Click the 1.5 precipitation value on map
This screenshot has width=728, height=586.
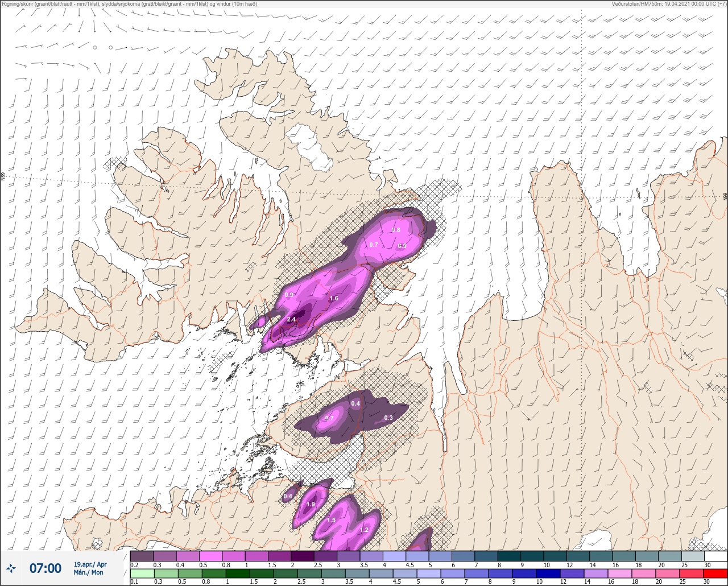pos(331,520)
